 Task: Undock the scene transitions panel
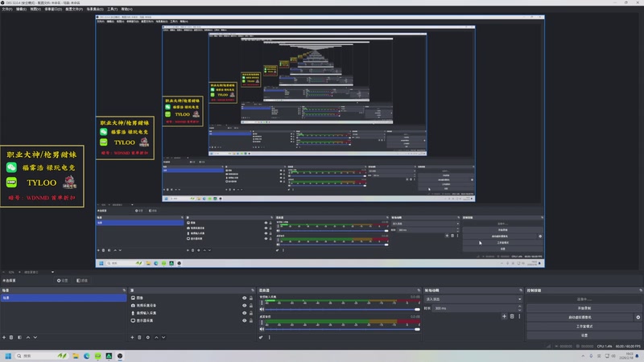pyautogui.click(x=521, y=290)
